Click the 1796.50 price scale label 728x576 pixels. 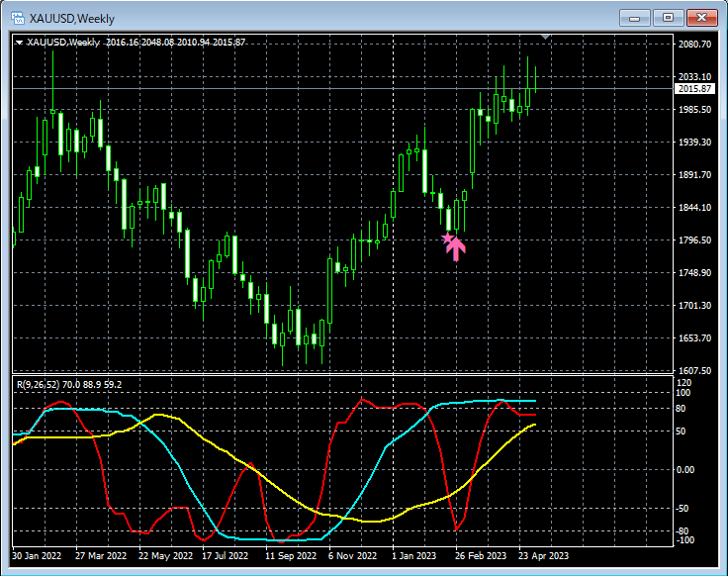pyautogui.click(x=694, y=240)
